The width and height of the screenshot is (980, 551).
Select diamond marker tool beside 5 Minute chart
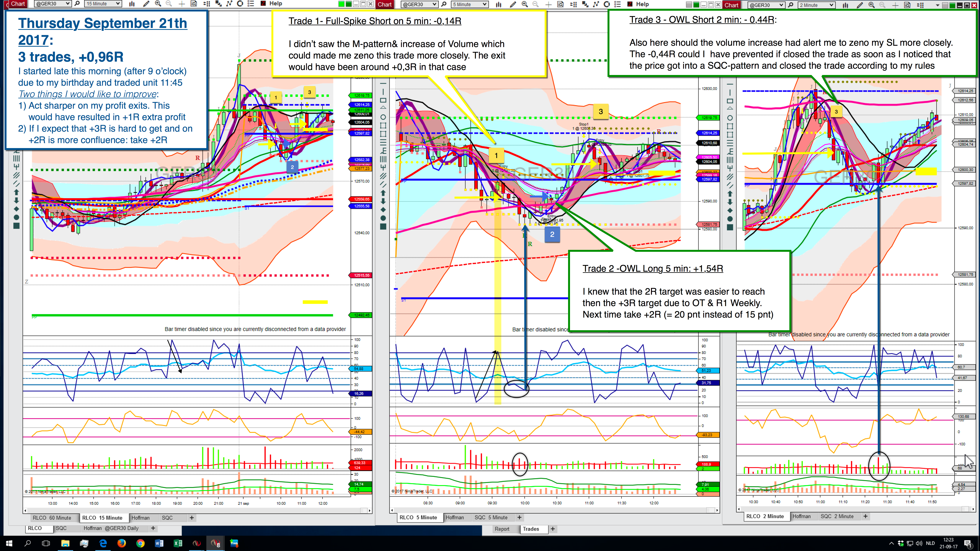(x=383, y=209)
